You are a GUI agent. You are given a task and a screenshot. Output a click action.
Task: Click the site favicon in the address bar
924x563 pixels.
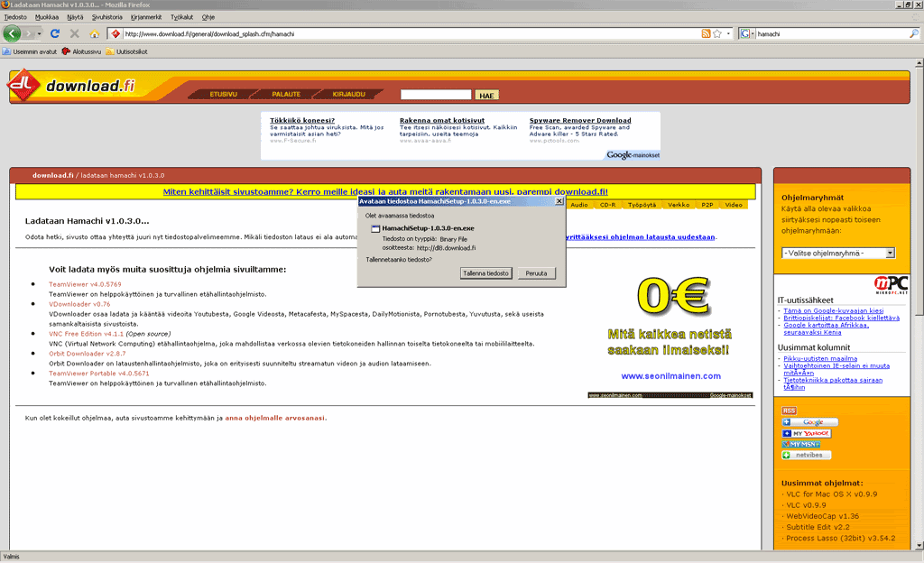coord(115,33)
